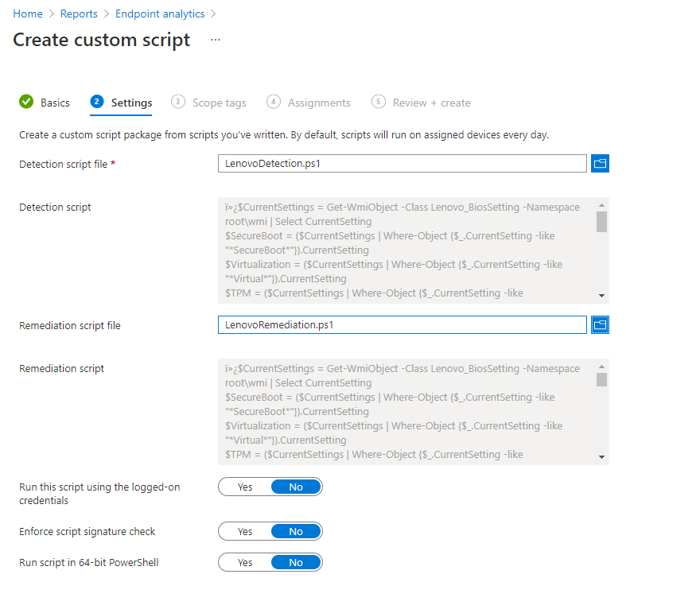Set Enforce script signature check to Yes
This screenshot has width=700, height=613.
coord(245,531)
